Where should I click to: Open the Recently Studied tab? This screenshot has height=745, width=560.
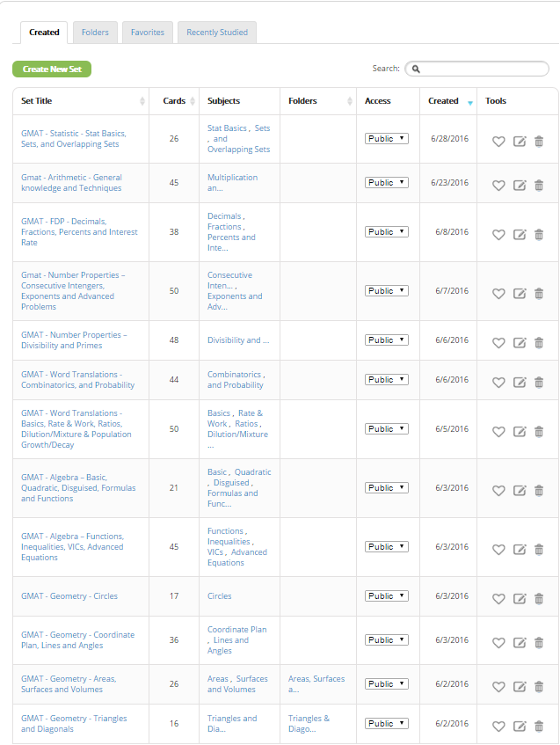click(x=217, y=33)
